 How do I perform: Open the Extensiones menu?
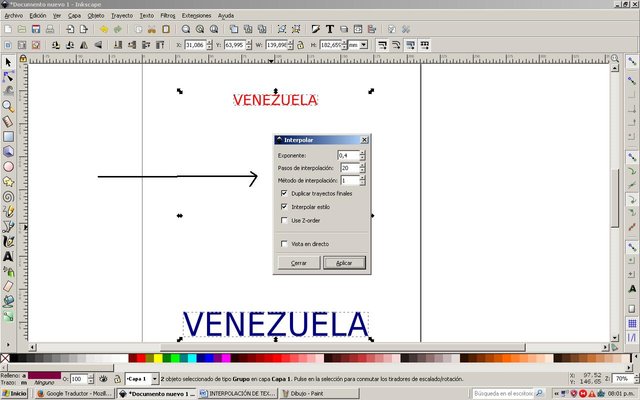(x=196, y=16)
